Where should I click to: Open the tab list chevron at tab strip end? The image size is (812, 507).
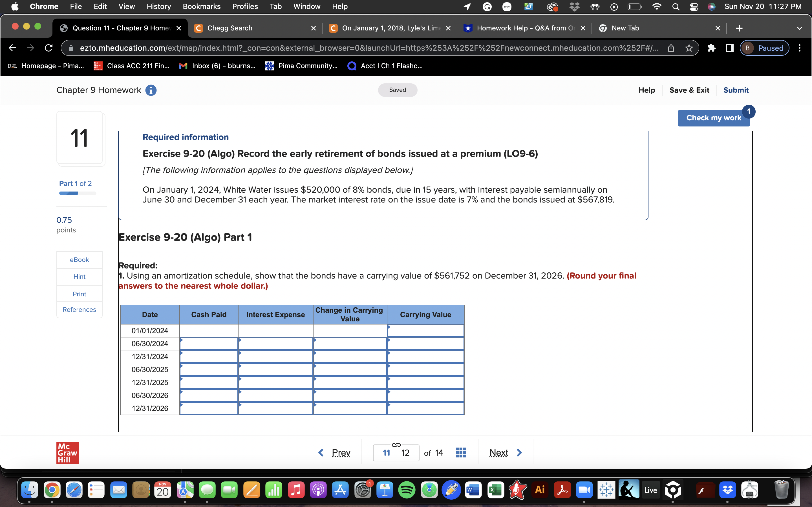click(x=800, y=28)
